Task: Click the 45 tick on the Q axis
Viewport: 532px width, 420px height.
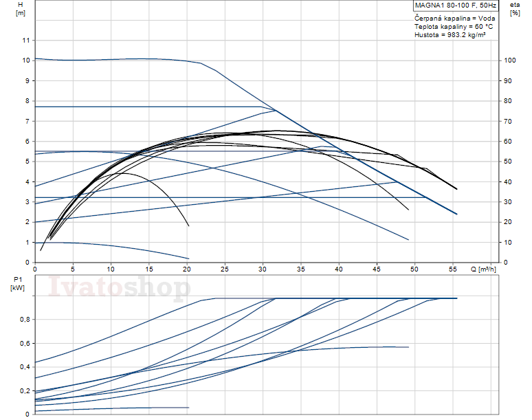Action: pyautogui.click(x=376, y=269)
